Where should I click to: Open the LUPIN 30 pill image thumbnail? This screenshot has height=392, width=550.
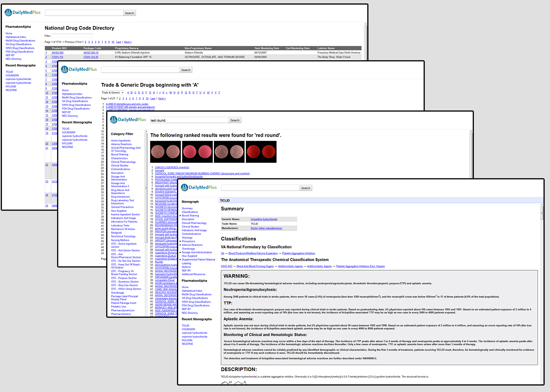point(229,152)
